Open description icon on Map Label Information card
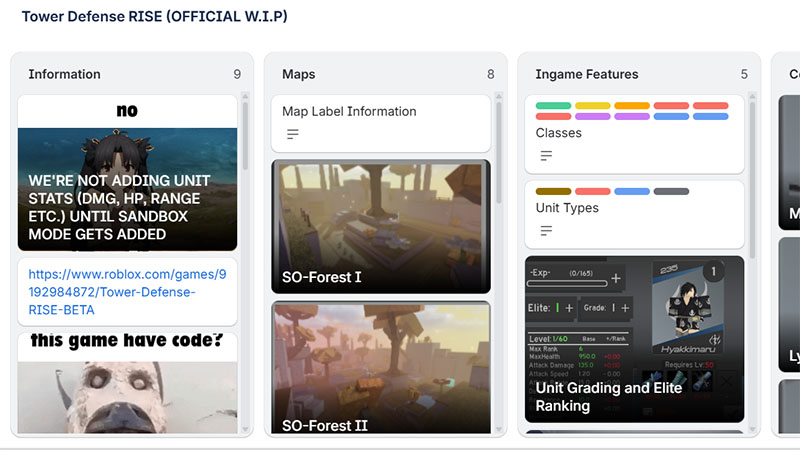 click(x=292, y=134)
